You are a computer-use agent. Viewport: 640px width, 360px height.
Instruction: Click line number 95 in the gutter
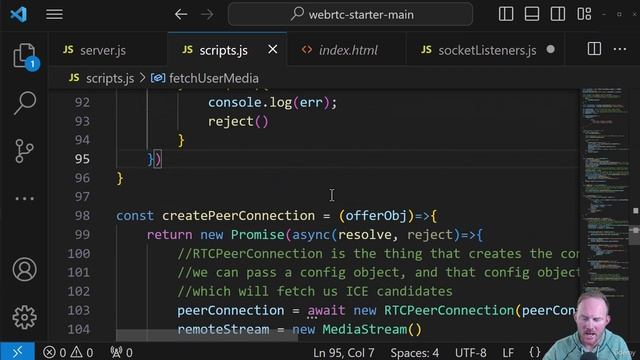pyautogui.click(x=82, y=159)
